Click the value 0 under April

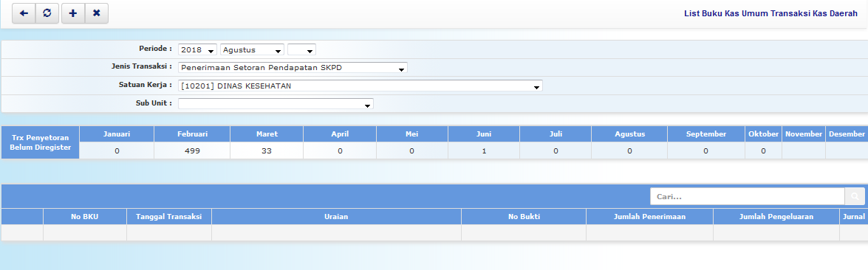point(340,150)
